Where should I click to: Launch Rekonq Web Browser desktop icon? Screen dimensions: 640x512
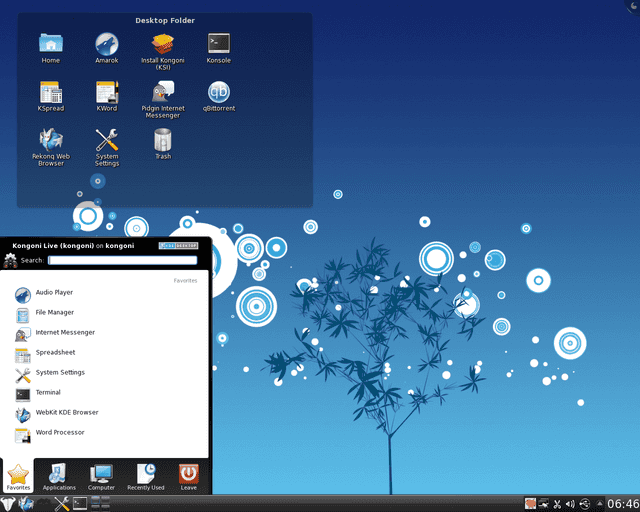click(51, 147)
